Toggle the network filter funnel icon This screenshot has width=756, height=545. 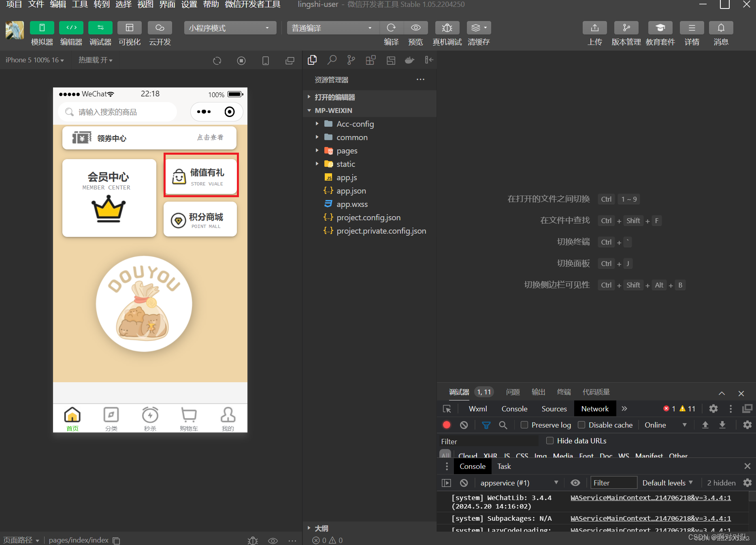coord(486,425)
